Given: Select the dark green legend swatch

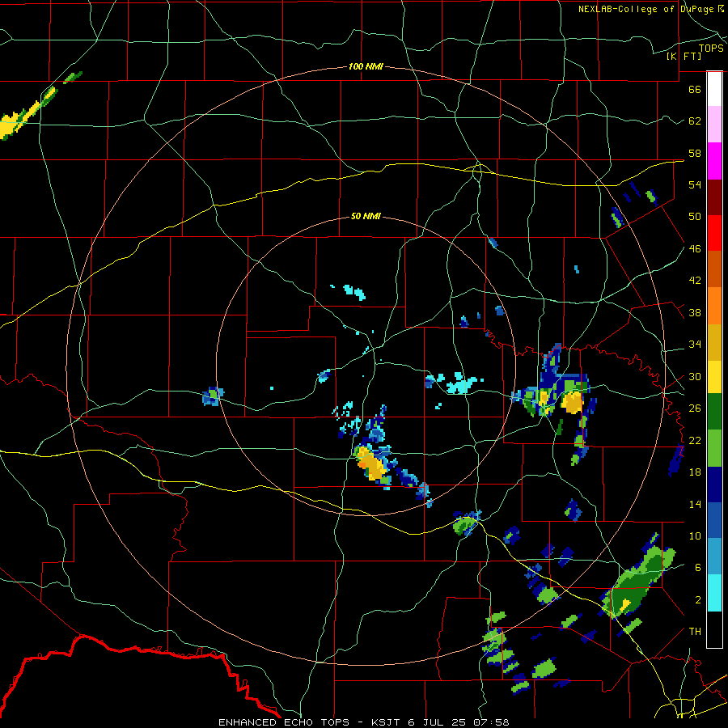Looking at the screenshot, I should [714, 412].
